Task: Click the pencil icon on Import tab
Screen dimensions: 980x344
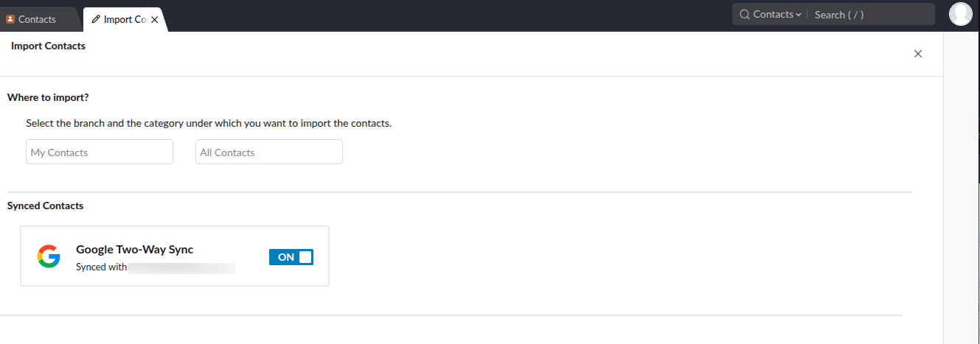Action: pyautogui.click(x=96, y=20)
